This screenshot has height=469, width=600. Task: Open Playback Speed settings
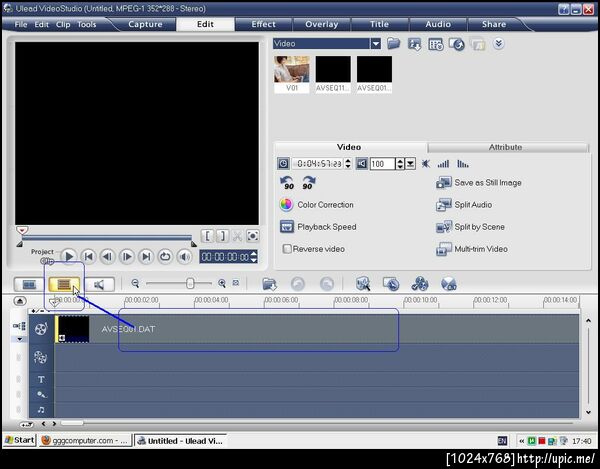318,227
